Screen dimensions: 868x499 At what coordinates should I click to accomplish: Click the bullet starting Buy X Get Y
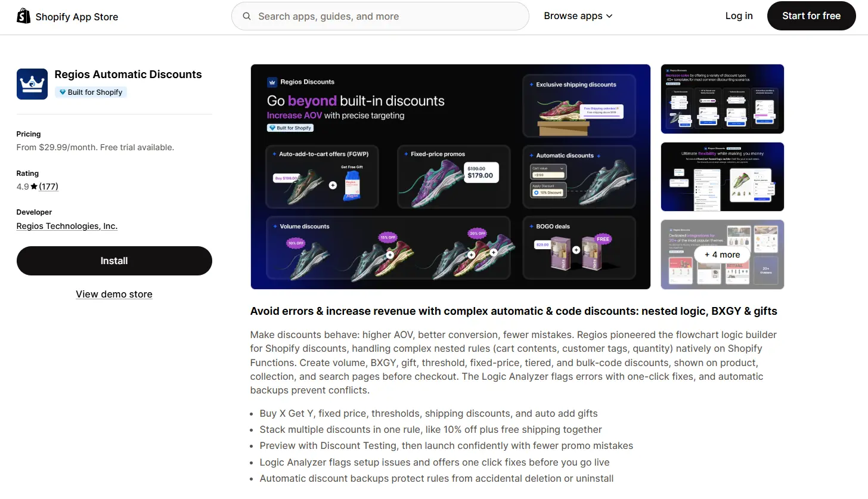(x=429, y=413)
